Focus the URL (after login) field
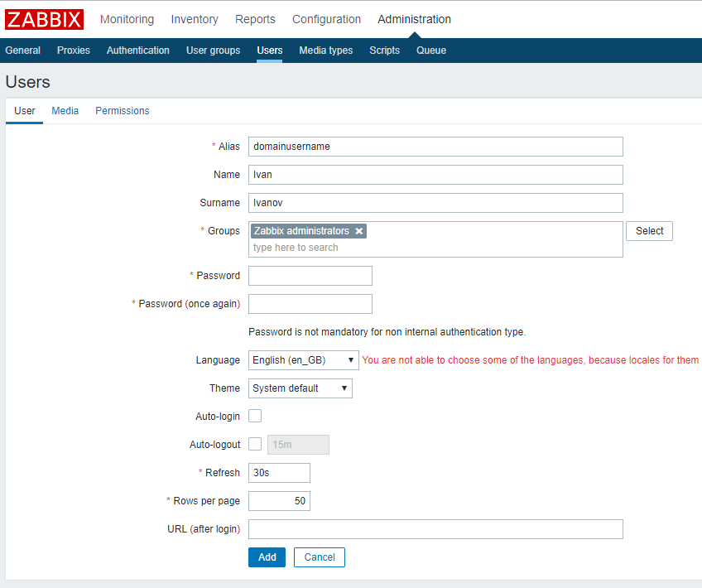The height and width of the screenshot is (588, 702). point(435,529)
